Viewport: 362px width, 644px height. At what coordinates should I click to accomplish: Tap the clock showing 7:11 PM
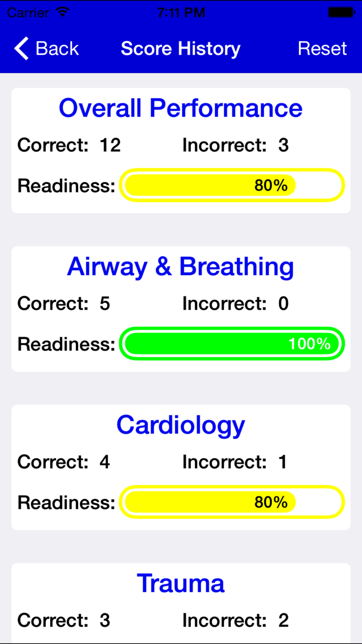click(180, 12)
